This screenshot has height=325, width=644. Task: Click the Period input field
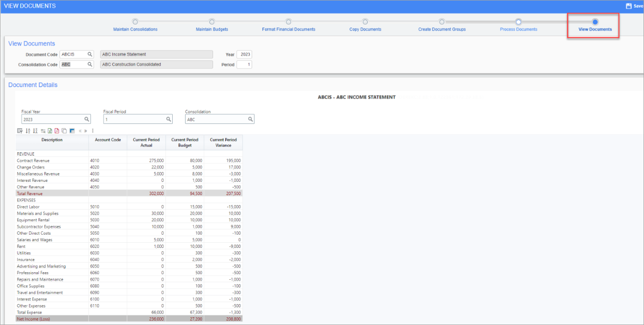(244, 64)
